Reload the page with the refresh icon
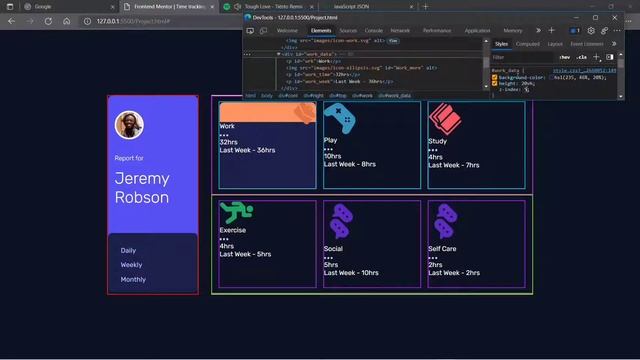This screenshot has width=640, height=360. [x=48, y=21]
